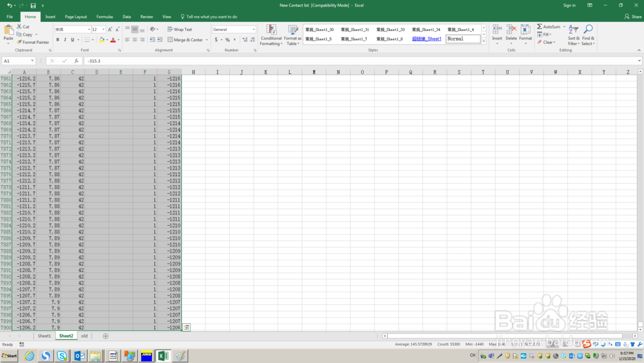Decrease indent in Alignment group
The image size is (644, 363).
[153, 40]
